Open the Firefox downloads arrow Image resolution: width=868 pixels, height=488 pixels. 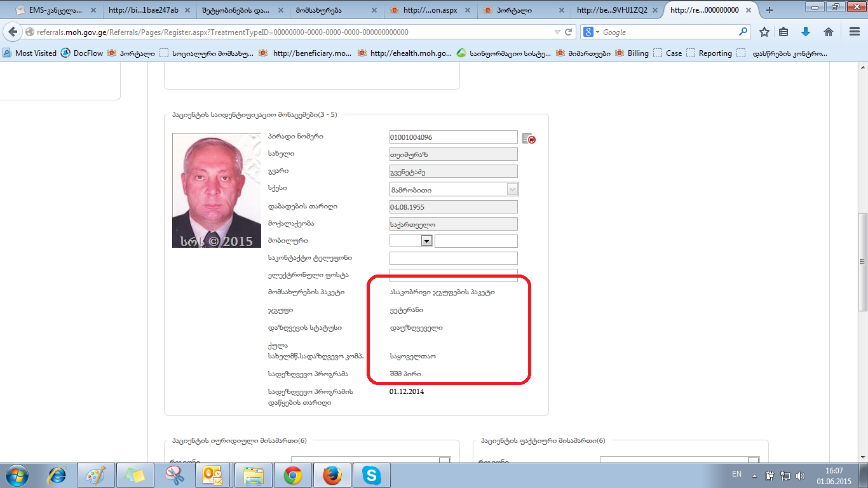(x=806, y=32)
